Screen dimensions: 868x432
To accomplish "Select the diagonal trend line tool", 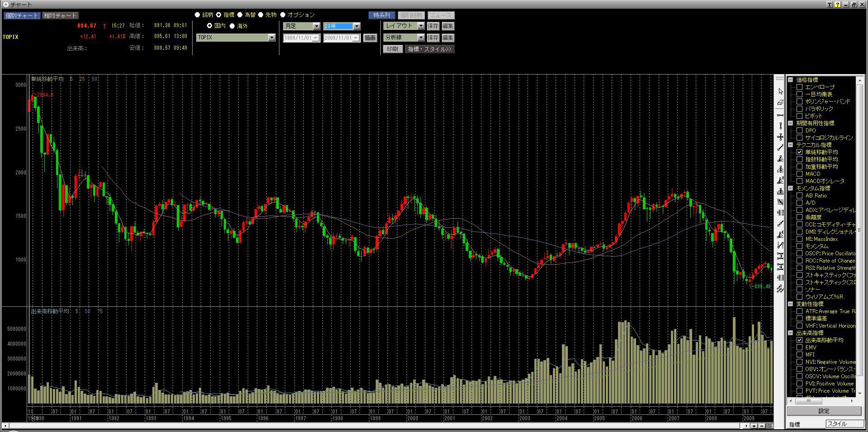I will [780, 148].
